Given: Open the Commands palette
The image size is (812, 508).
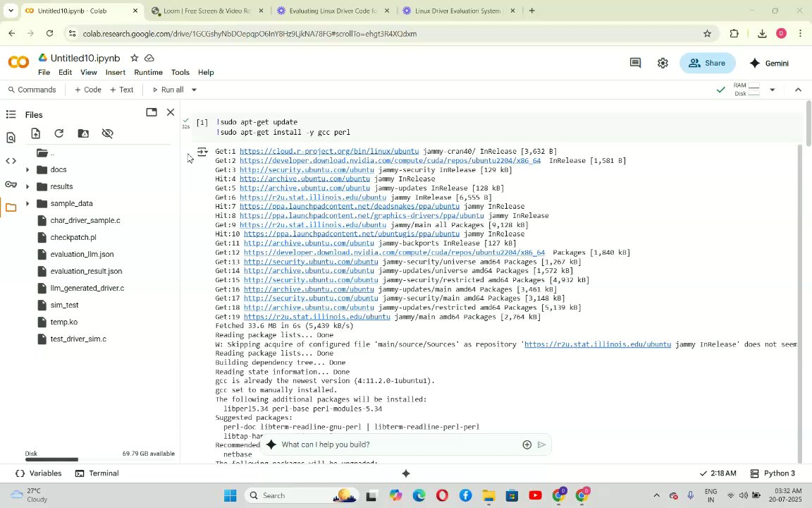Looking at the screenshot, I should (x=32, y=90).
